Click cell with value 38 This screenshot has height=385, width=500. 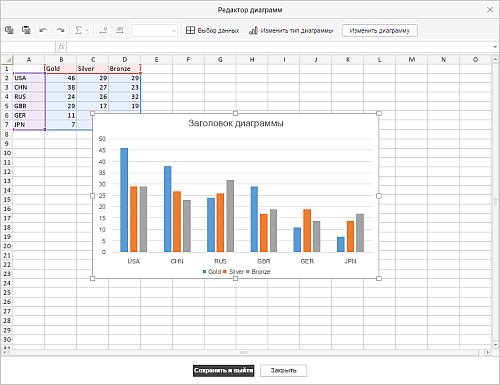60,87
